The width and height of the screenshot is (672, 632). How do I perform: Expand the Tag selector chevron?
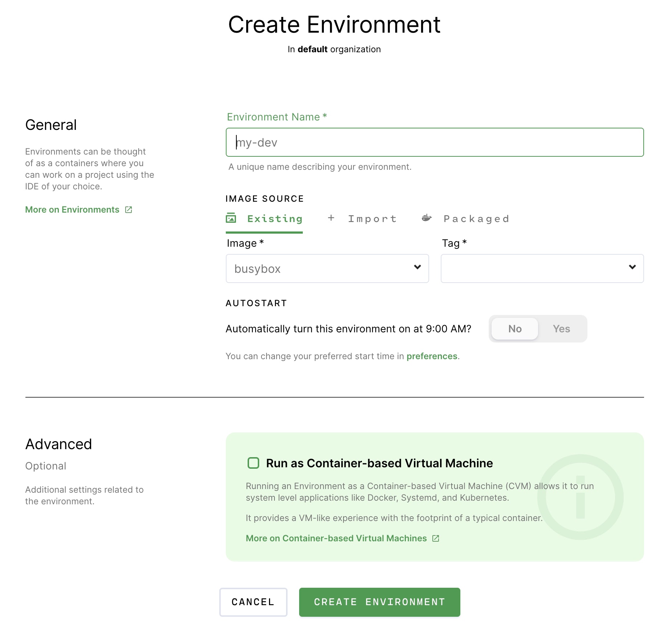[632, 268]
